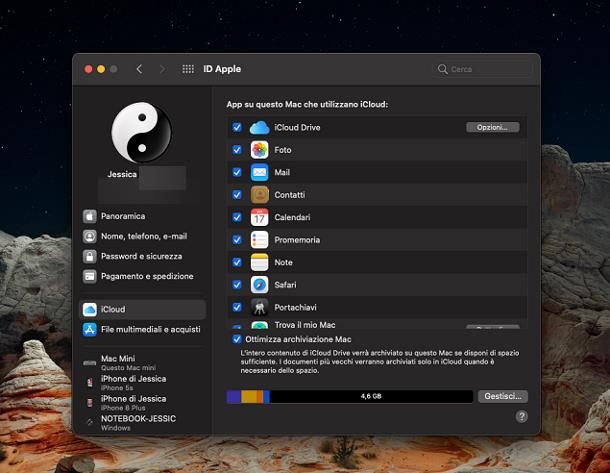The image size is (610, 473).
Task: Go forward with the right chevron
Action: pyautogui.click(x=162, y=69)
